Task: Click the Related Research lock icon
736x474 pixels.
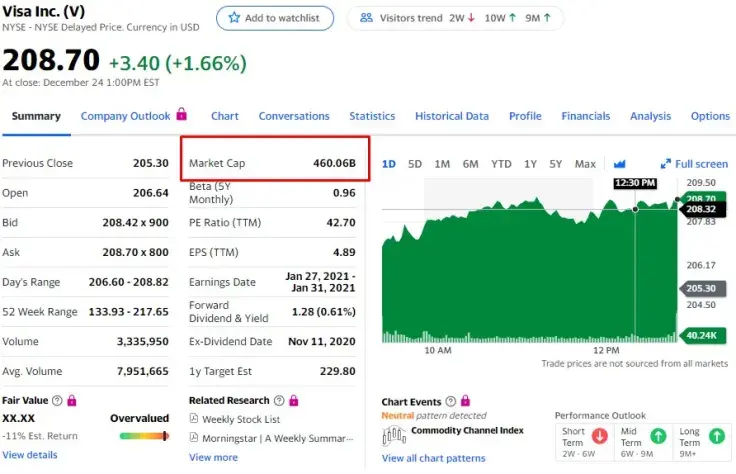Action: 294,400
